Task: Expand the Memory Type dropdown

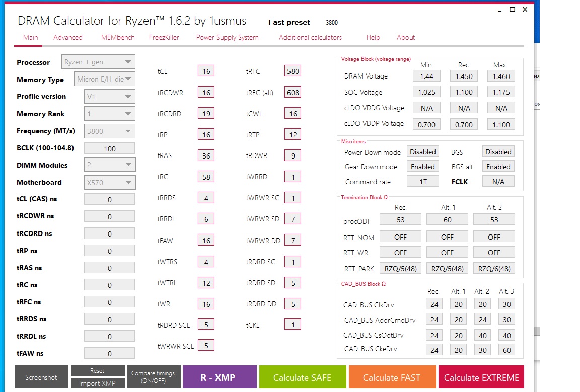Action: (x=104, y=79)
